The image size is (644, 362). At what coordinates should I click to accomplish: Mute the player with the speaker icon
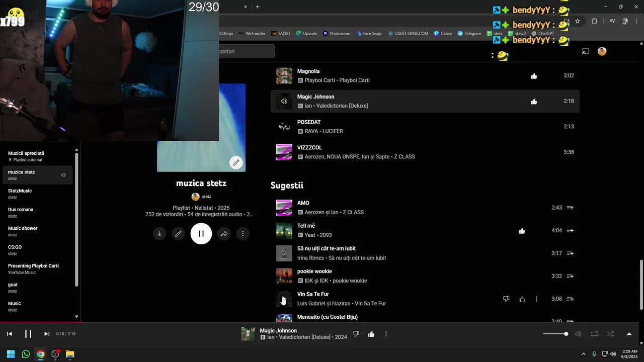click(x=579, y=334)
